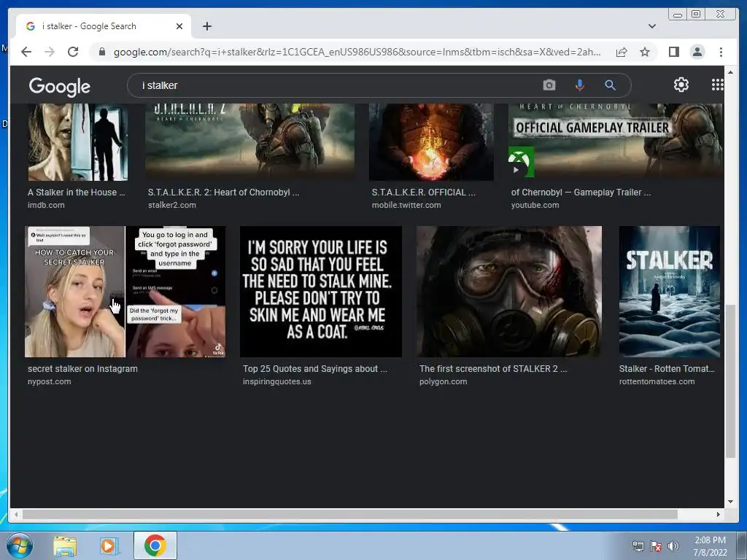
Task: Open the Action Center flag icon
Action: tap(656, 546)
